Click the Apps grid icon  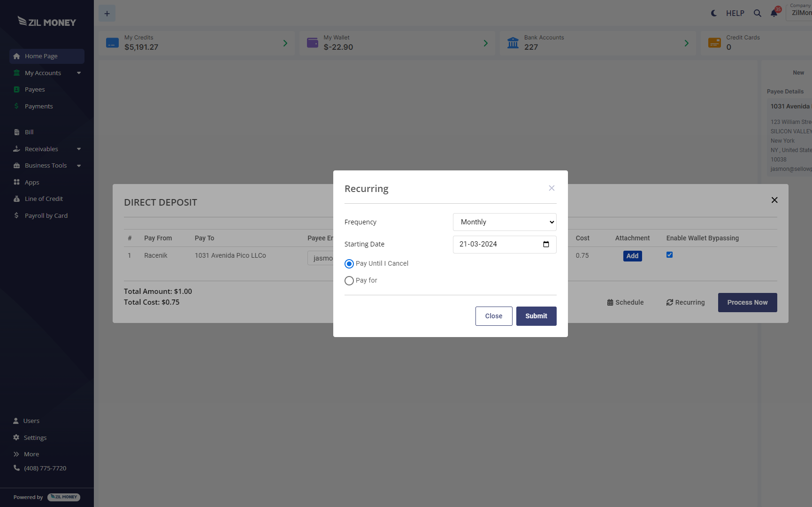(16, 182)
